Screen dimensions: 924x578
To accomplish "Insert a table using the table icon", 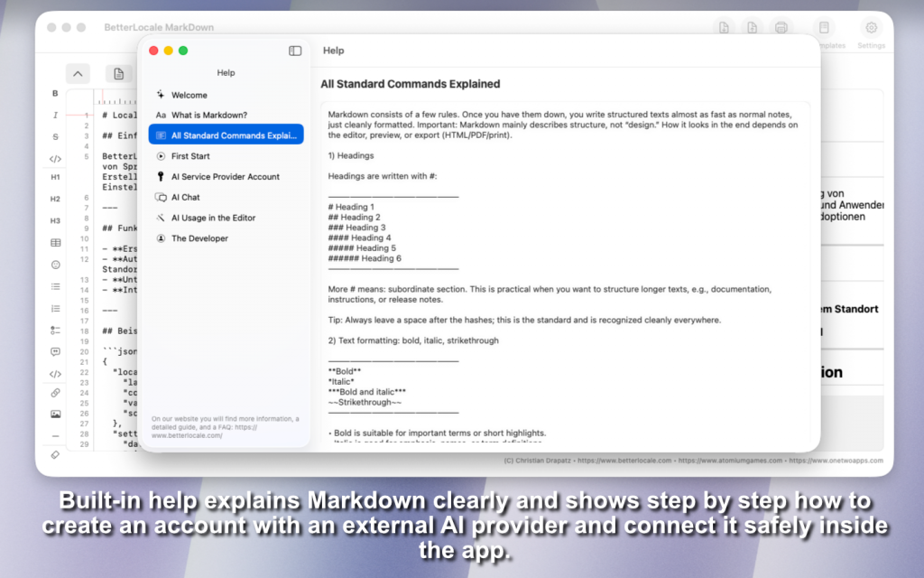I will click(55, 243).
